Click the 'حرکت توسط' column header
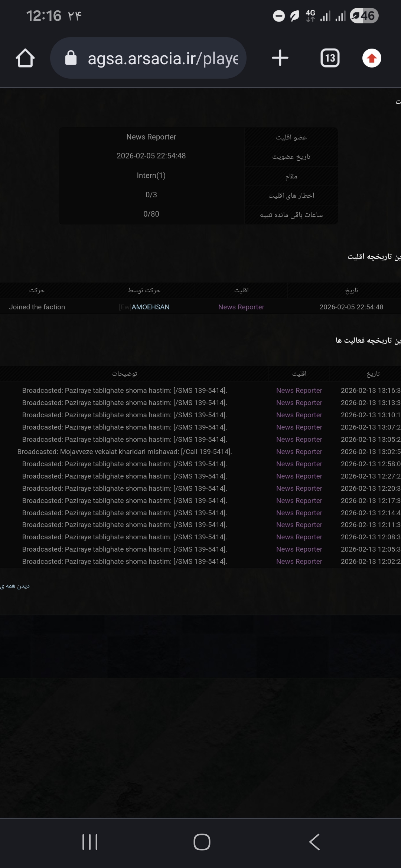Image resolution: width=401 pixels, height=868 pixels. (x=144, y=290)
